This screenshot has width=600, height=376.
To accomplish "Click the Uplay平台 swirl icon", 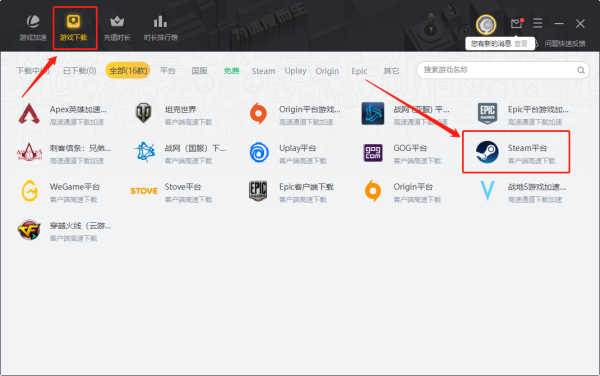I will (259, 152).
